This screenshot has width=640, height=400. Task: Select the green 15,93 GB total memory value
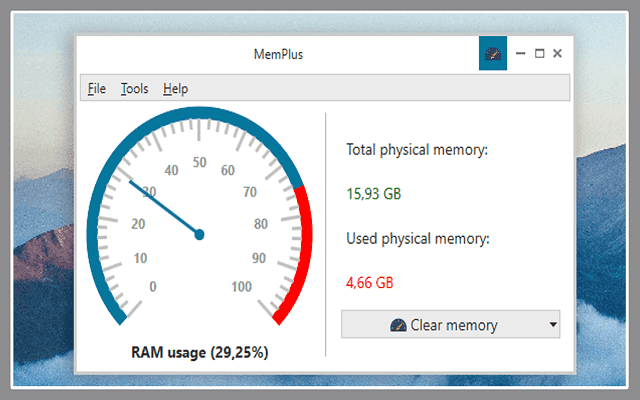tap(373, 193)
